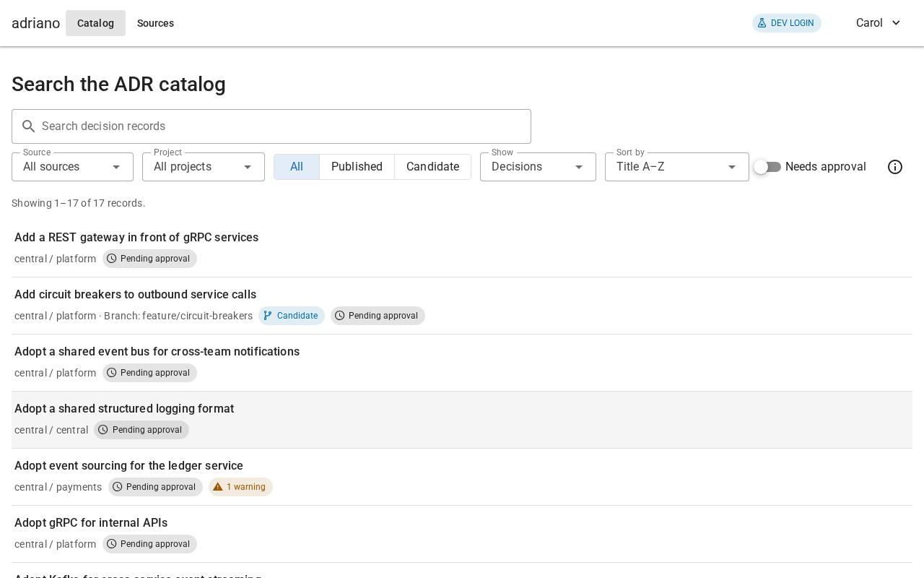Expand the Carol user menu

(879, 23)
